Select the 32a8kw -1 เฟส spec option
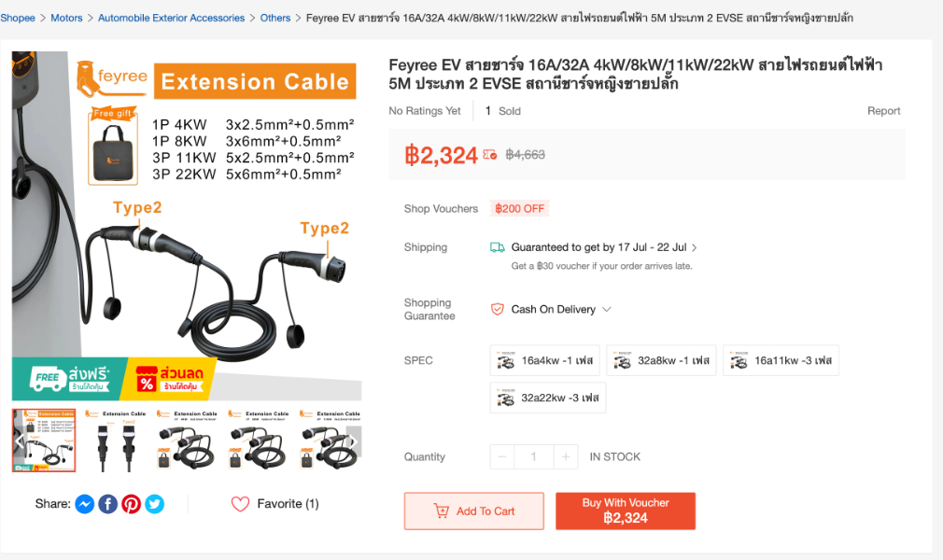 662,360
